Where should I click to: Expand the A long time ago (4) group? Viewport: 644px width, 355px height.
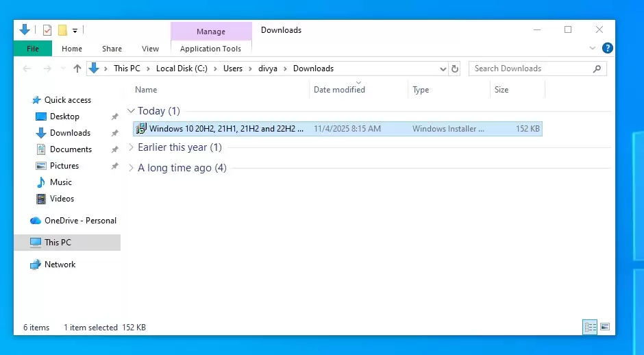tap(131, 168)
